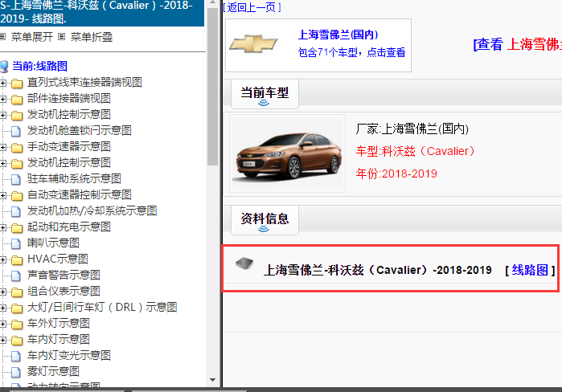Expand the 自动变速器控制示意图 node

click(3, 195)
